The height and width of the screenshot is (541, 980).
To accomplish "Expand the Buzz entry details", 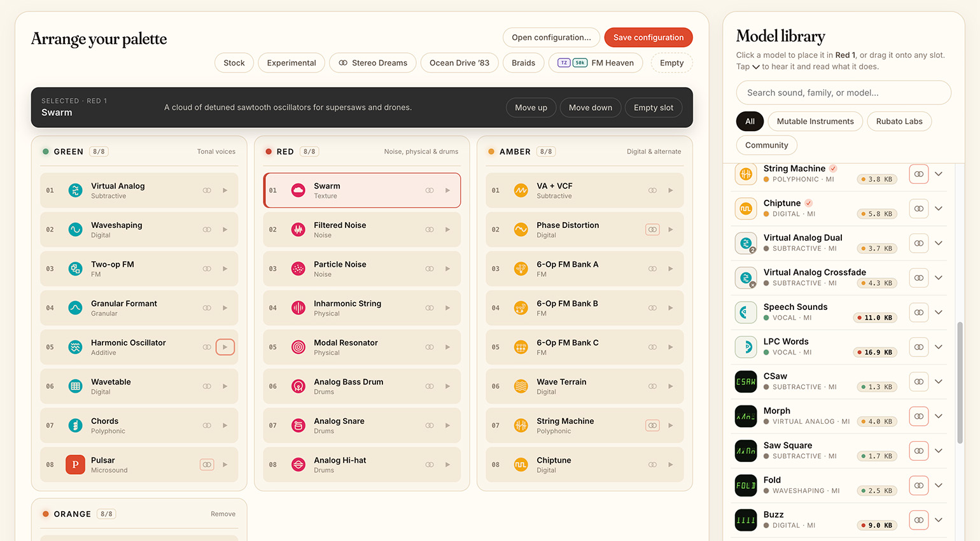I will click(x=939, y=520).
